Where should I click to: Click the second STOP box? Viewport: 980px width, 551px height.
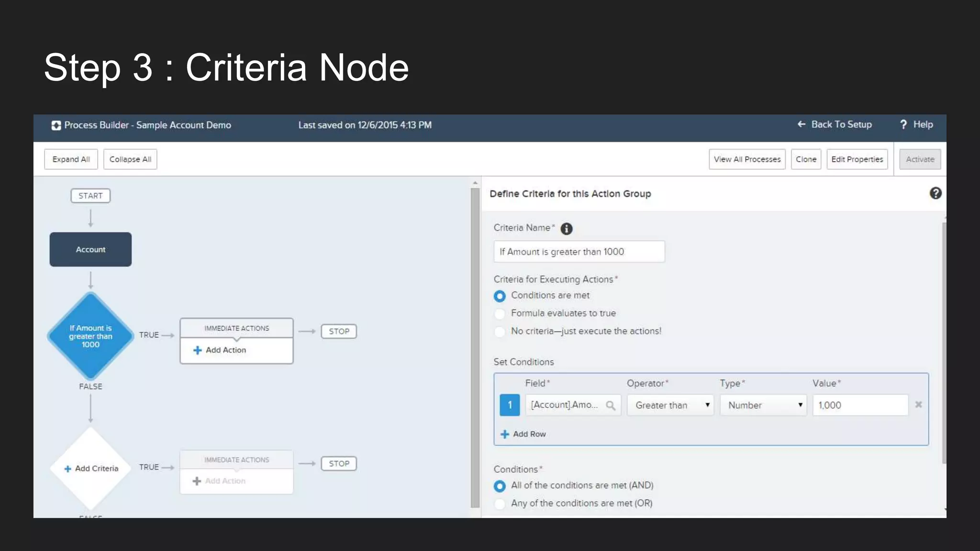pyautogui.click(x=339, y=463)
